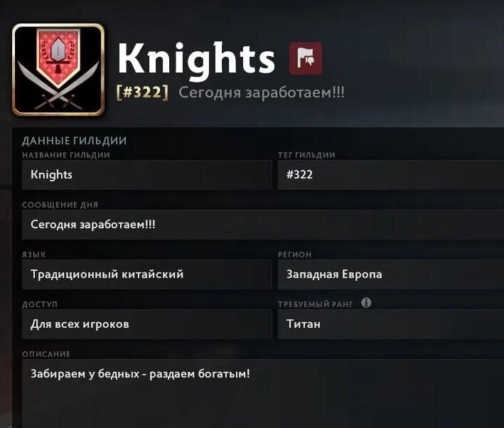Click header motto Сегодня заработаем!!! next to tag

coord(262,92)
